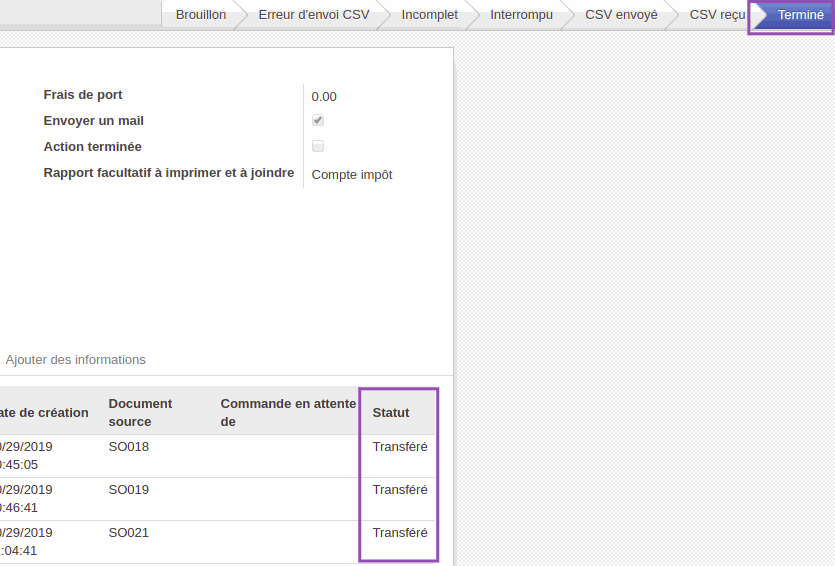Screen dimensions: 835x566
Task: Toggle the Action terminée checkbox
Action: [x=318, y=146]
